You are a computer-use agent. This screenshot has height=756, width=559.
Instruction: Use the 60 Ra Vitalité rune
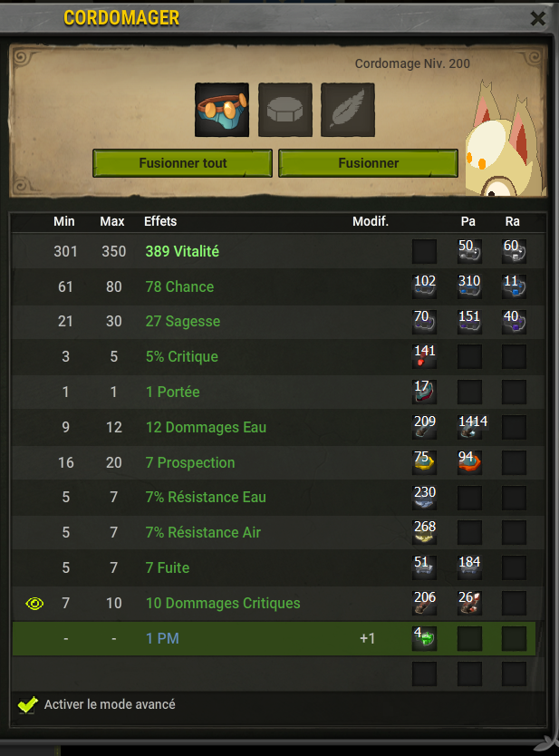pyautogui.click(x=514, y=251)
